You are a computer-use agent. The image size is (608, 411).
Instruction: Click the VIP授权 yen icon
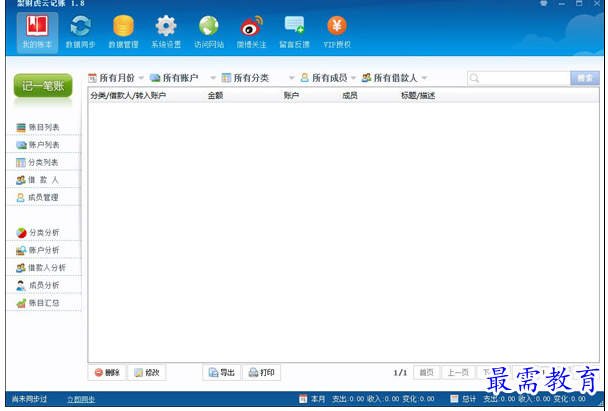tap(337, 33)
